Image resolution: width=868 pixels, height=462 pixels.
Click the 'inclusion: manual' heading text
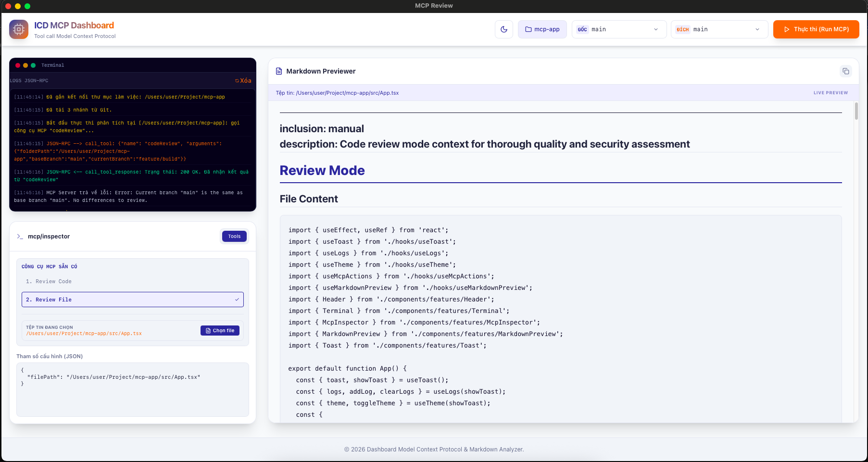322,129
